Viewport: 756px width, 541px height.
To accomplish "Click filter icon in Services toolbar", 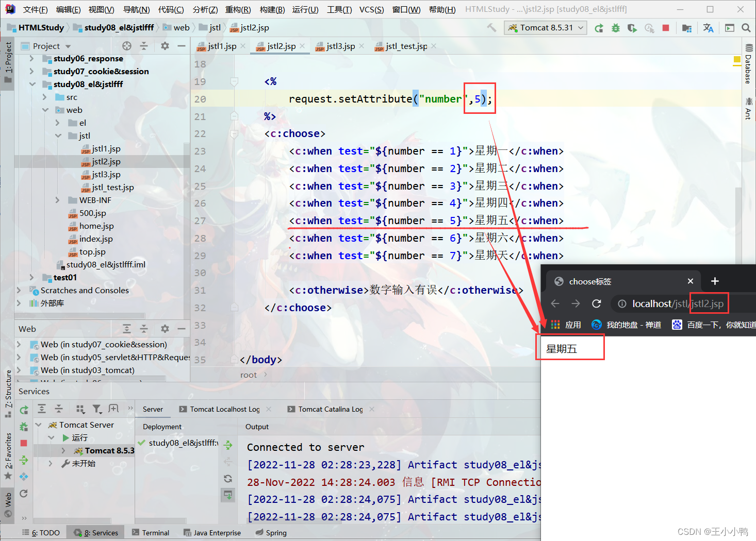I will 97,409.
